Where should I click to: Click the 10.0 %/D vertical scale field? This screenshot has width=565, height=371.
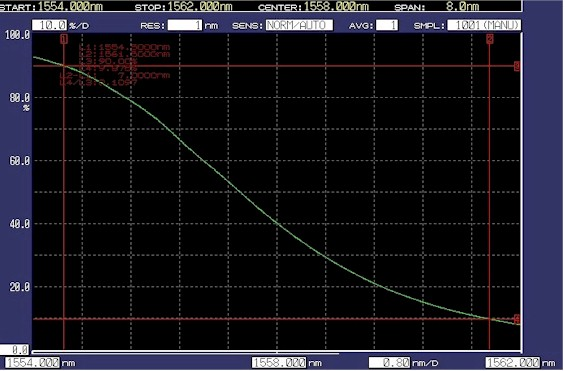49,25
